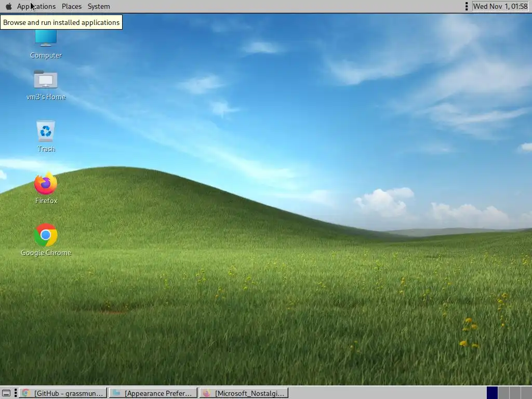Select the Firefox desktop icon
Screen dimensions: 532x399
point(46,183)
